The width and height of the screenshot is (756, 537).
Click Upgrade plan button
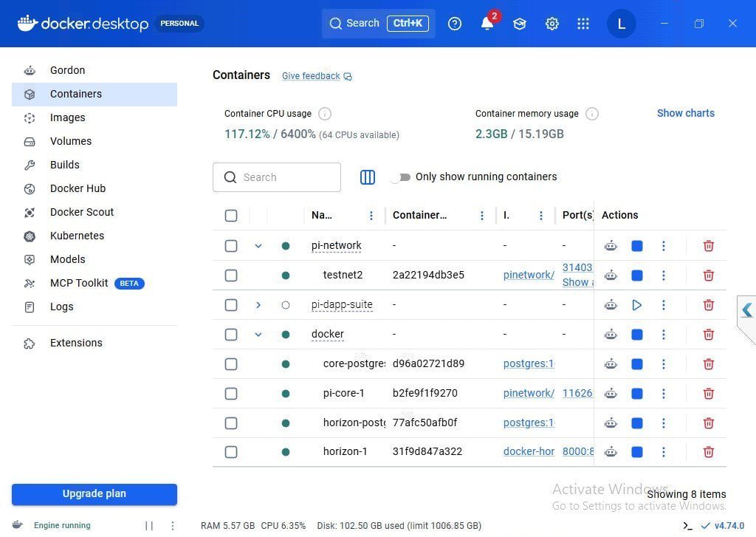pos(94,494)
